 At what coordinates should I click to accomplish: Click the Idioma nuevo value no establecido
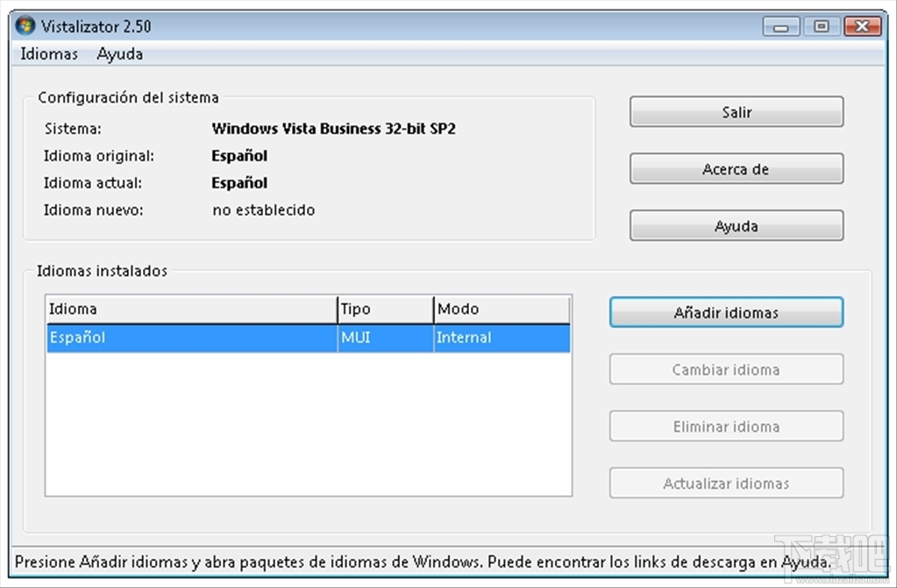pos(263,209)
